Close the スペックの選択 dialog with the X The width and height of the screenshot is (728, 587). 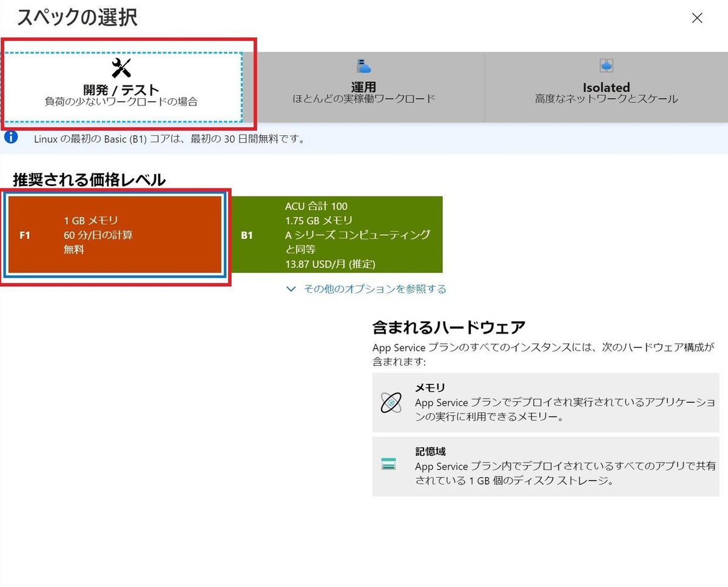point(696,18)
